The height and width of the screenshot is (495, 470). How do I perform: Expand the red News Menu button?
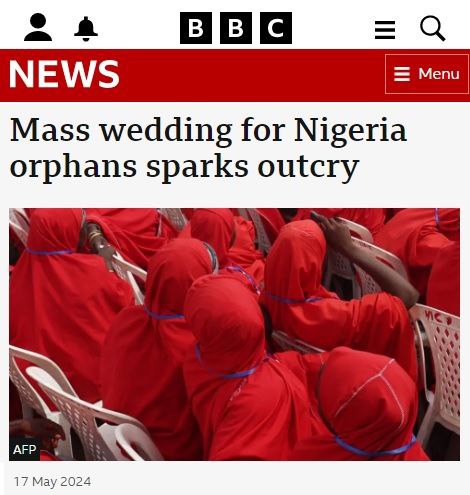(427, 74)
